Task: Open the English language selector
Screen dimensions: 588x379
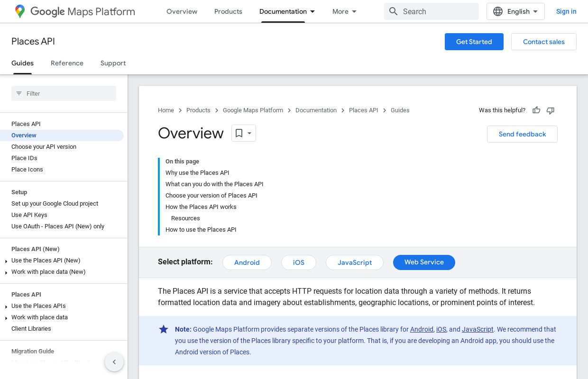Action: point(515,11)
